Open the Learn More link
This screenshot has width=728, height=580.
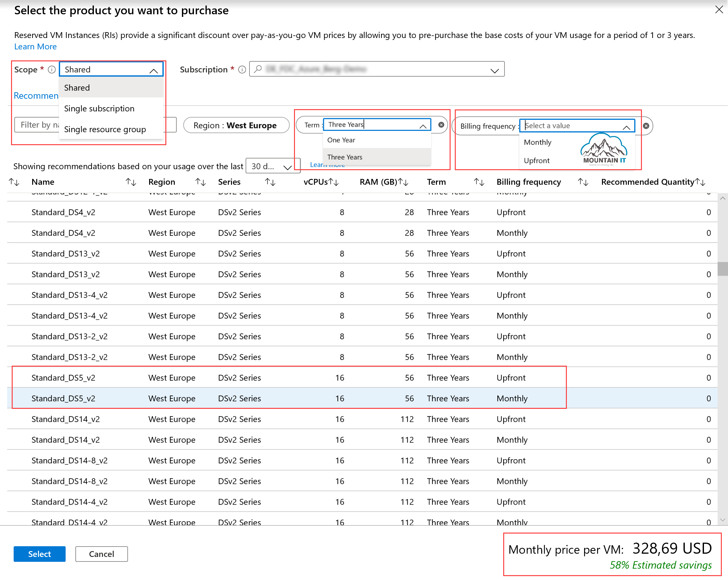click(x=35, y=46)
